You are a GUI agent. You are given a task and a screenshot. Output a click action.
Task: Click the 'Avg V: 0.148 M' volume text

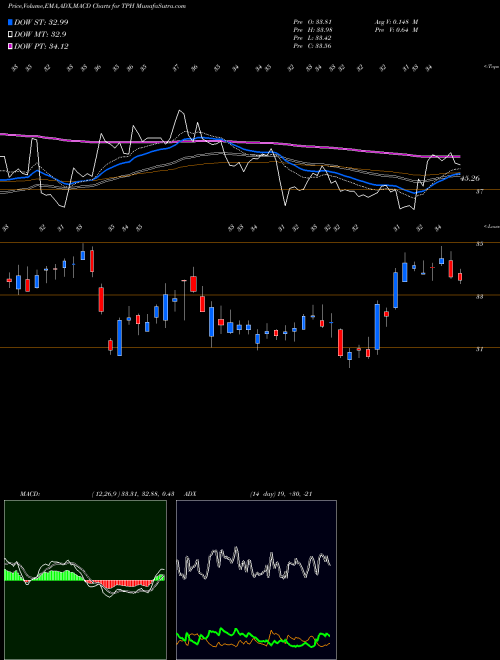pyautogui.click(x=396, y=22)
